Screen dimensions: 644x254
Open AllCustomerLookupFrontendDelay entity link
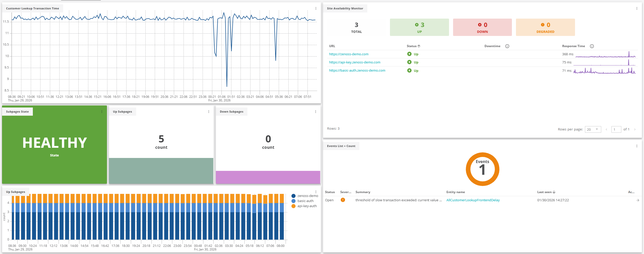pyautogui.click(x=473, y=200)
